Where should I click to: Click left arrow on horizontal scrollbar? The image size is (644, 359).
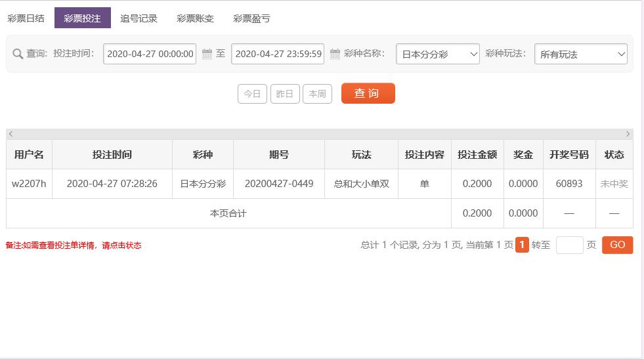click(11, 134)
